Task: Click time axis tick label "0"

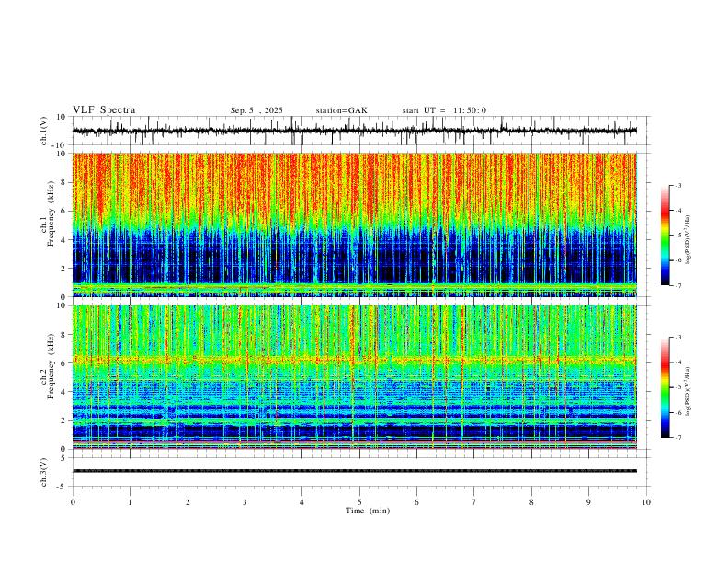Action: point(73,502)
